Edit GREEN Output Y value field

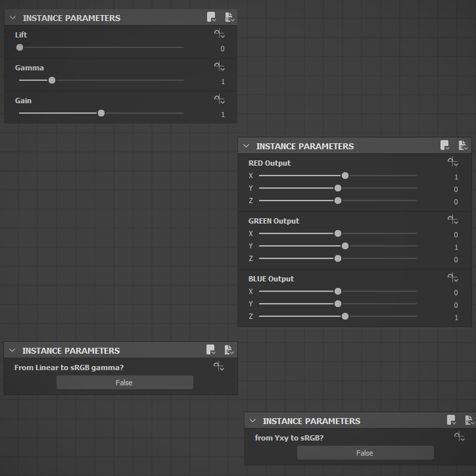[x=456, y=247]
